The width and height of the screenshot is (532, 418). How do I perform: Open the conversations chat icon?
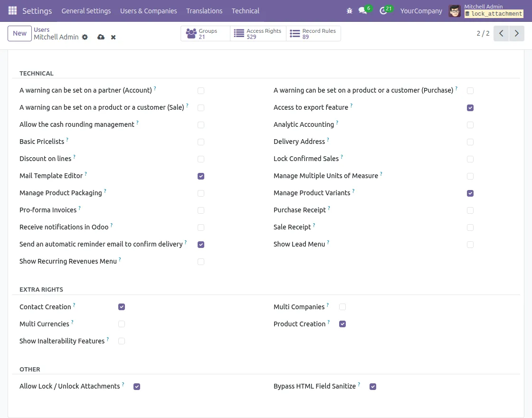pos(363,11)
